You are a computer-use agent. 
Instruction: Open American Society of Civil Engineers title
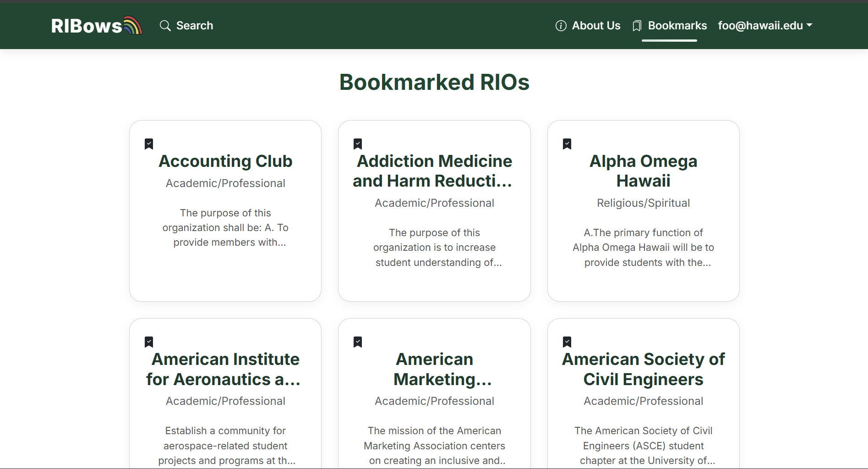(643, 369)
